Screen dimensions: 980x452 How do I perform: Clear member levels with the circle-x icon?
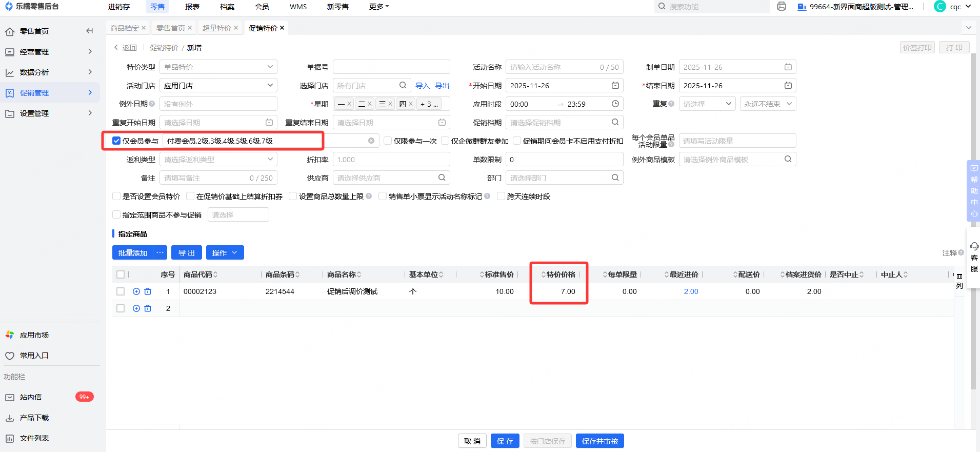click(x=371, y=141)
